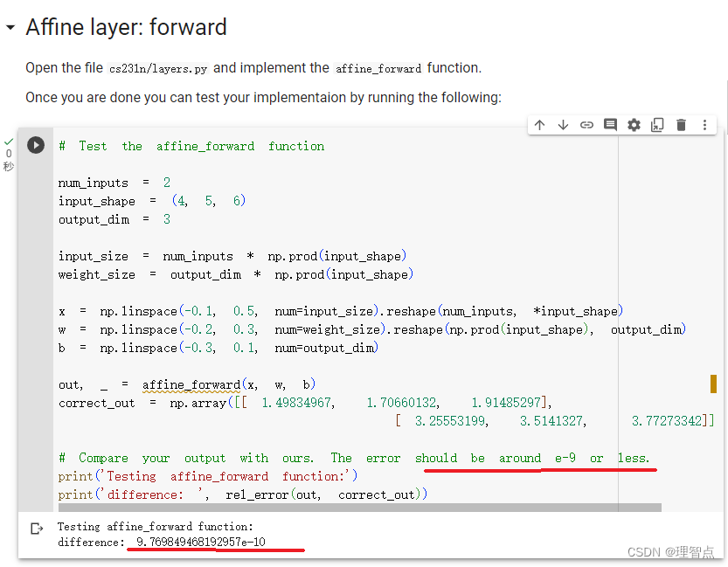Open the more cell actions menu
The image size is (728, 567).
click(704, 125)
